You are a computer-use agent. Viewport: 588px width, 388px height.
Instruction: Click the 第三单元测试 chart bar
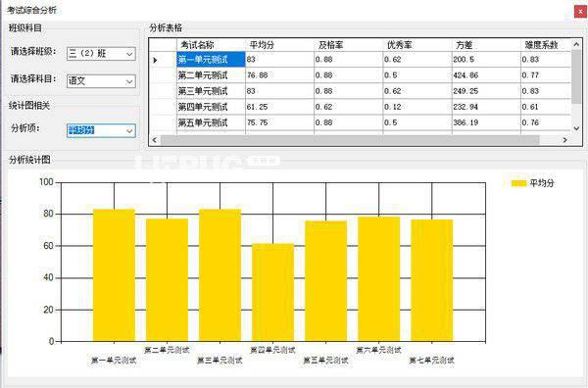pyautogui.click(x=220, y=275)
